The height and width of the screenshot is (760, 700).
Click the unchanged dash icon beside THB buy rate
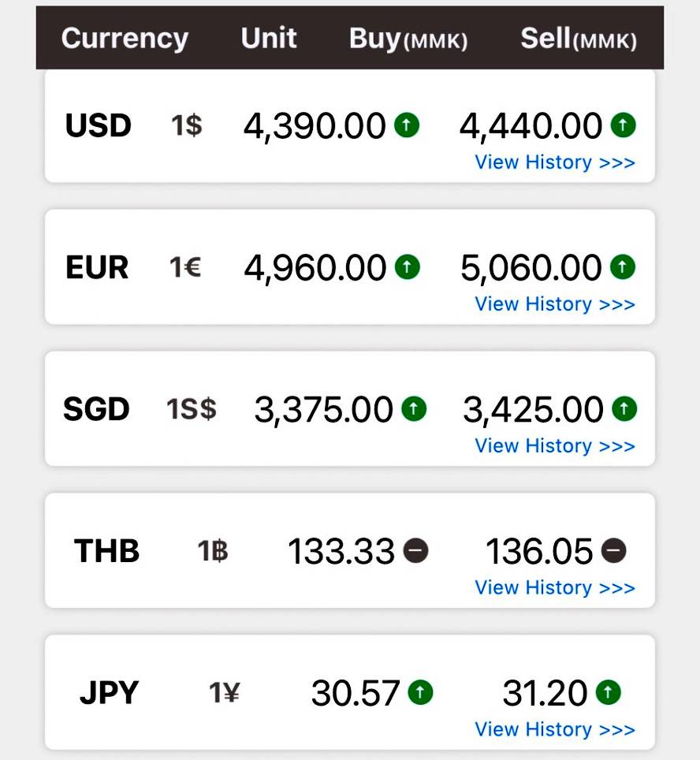point(415,550)
